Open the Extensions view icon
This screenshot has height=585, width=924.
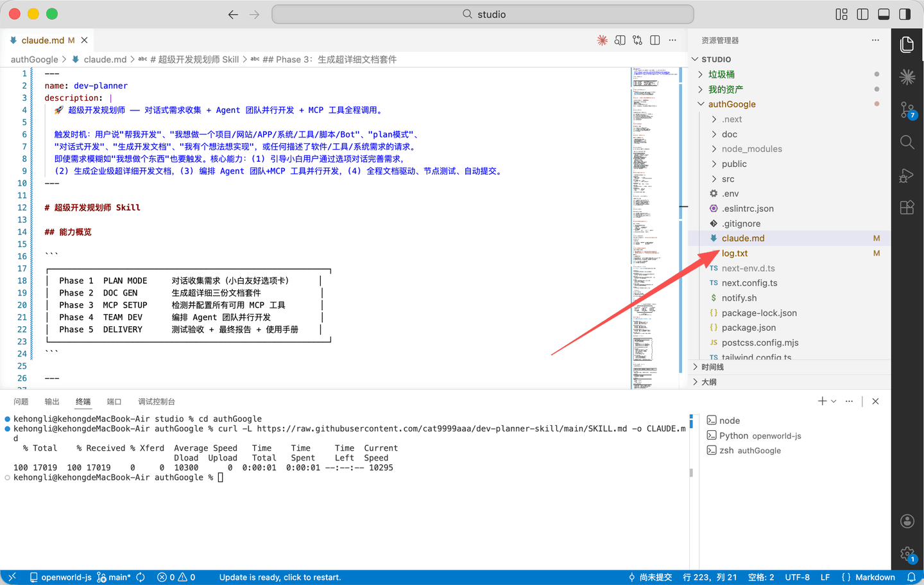pos(907,207)
